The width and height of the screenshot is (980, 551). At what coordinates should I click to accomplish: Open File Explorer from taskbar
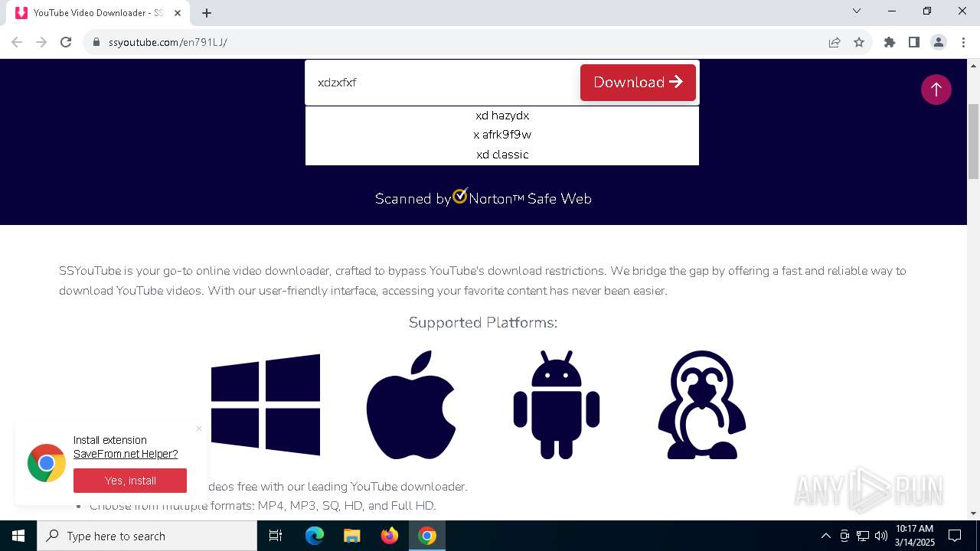(351, 536)
